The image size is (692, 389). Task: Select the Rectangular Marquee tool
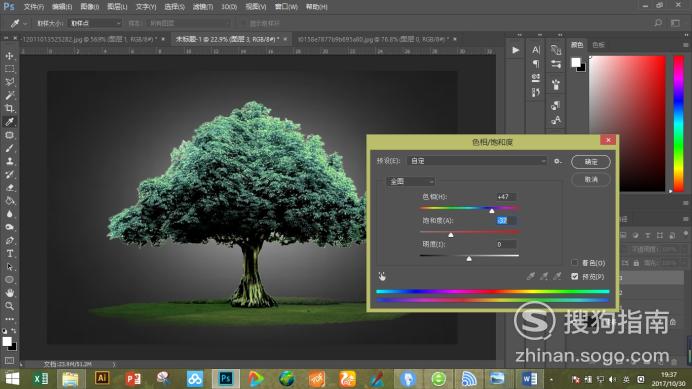[9, 69]
